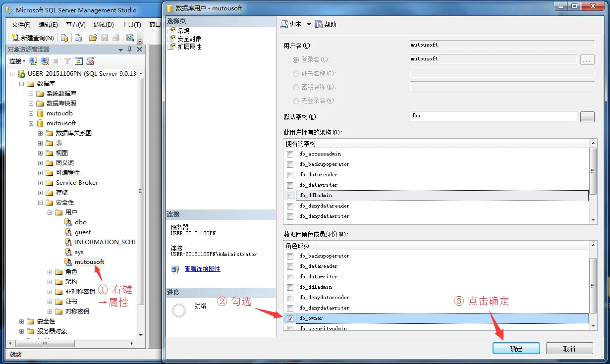Uncheck the db_owner role membership checkbox
Viewport: 610px width, 364px height.
[290, 318]
